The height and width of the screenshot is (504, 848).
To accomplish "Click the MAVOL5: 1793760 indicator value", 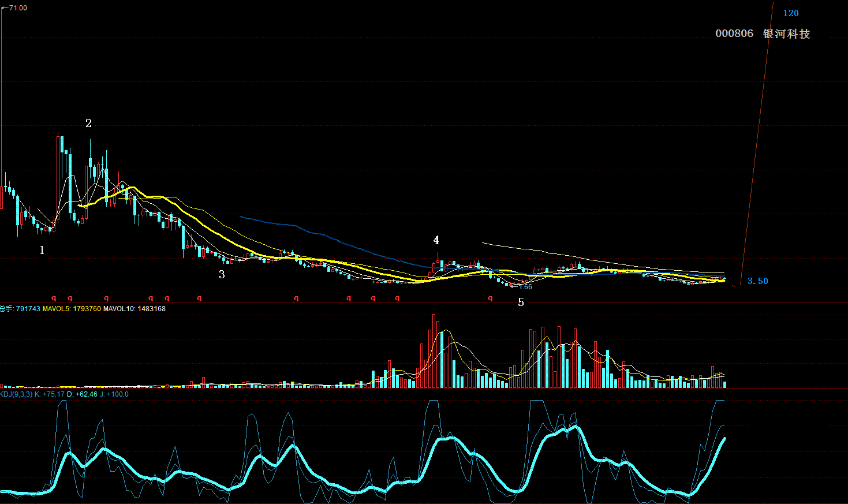I will coord(72,309).
